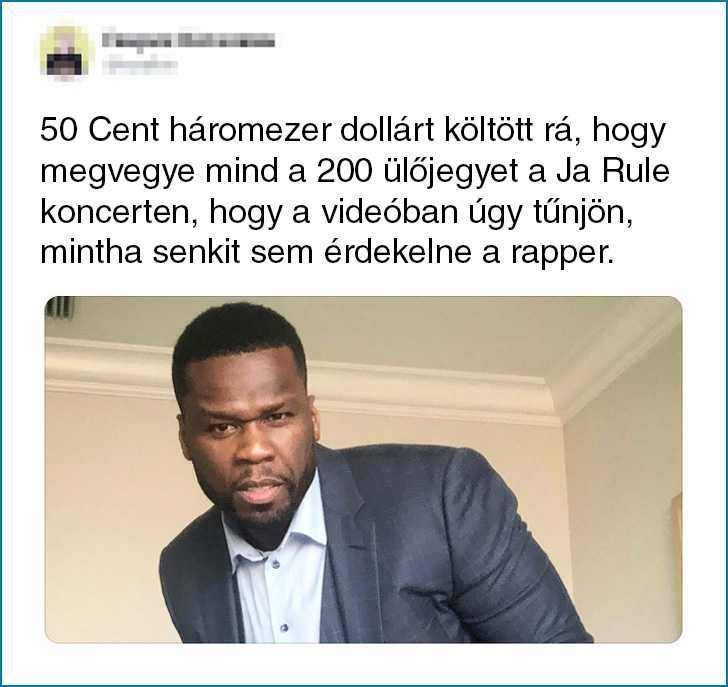This screenshot has width=728, height=687.
Task: Click the air vent in photo's top-left corner
Action: (x=60, y=307)
